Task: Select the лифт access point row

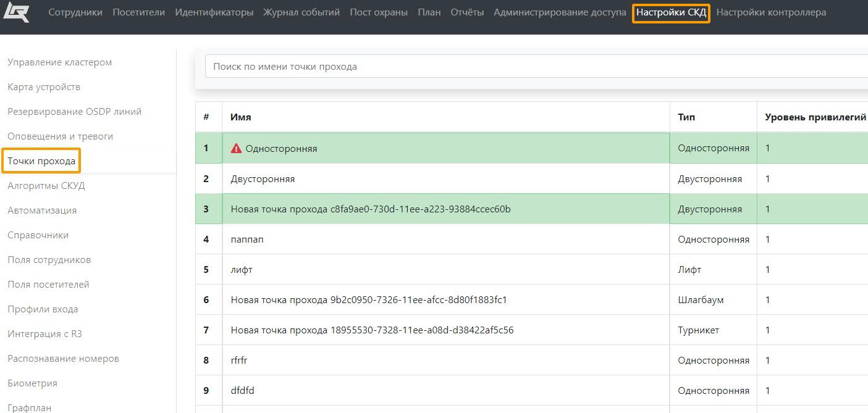Action: (x=242, y=270)
